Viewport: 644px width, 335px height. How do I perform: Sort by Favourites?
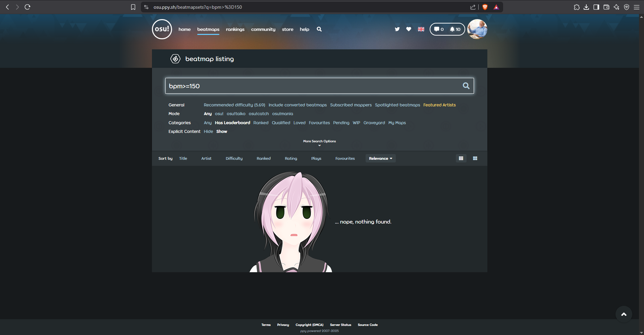345,158
